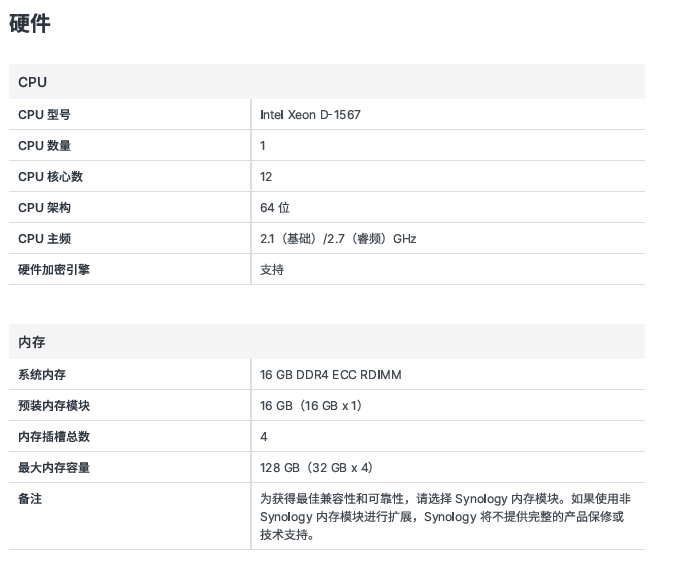Select the 64 位 architecture value
The image size is (679, 561).
[x=274, y=208]
